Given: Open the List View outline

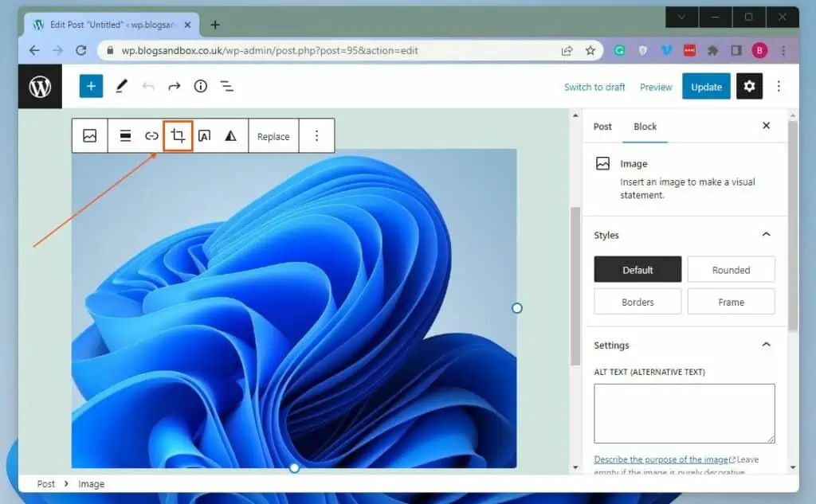Looking at the screenshot, I should pyautogui.click(x=227, y=86).
